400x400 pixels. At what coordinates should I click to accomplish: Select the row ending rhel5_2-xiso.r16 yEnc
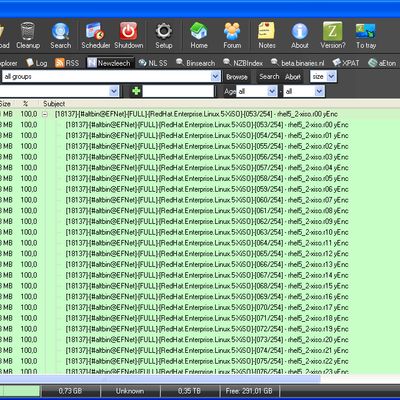(x=200, y=297)
